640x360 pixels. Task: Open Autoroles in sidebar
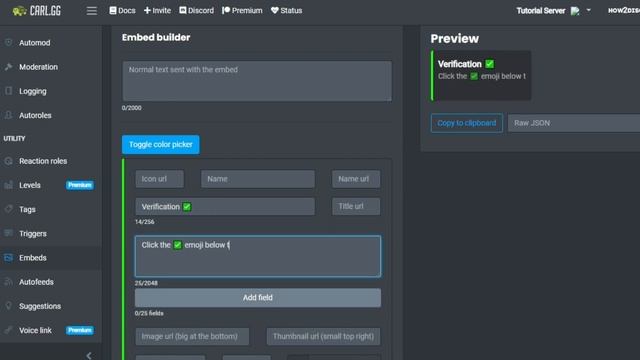[x=35, y=116]
